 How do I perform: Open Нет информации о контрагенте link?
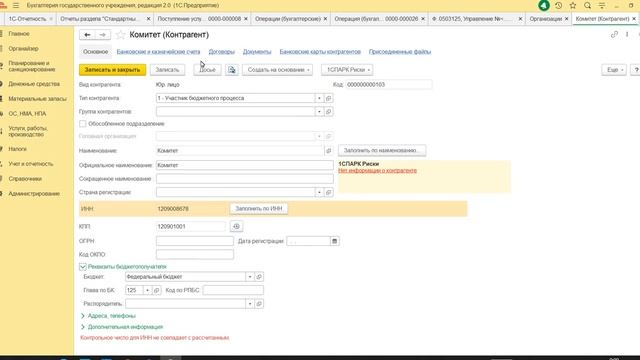pos(378,171)
